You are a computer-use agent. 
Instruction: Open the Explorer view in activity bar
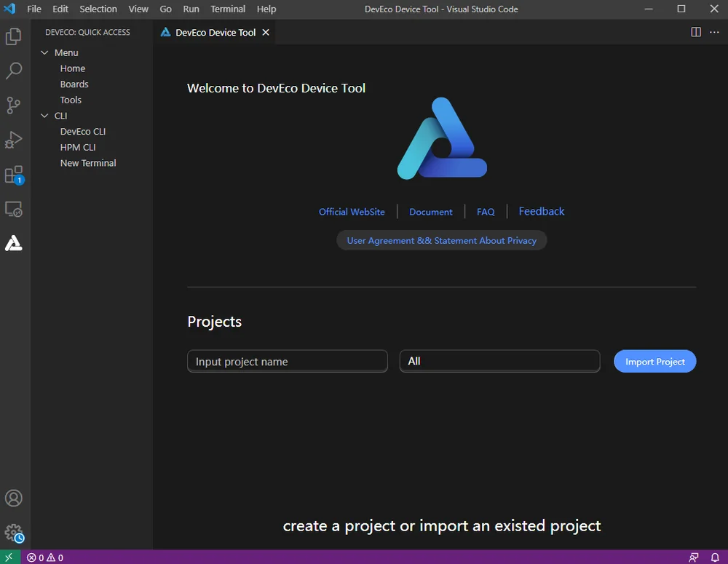[x=13, y=36]
